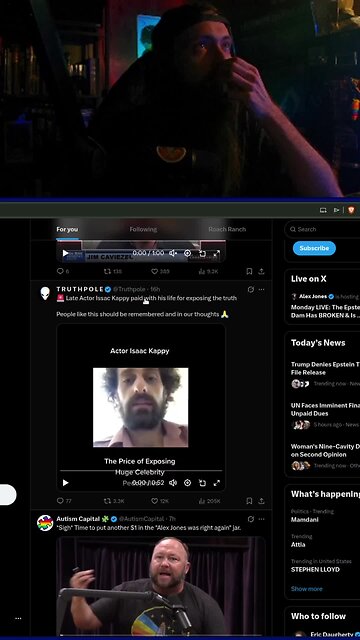Screen dimensions: 360x640
Task: Click the white Post button at left edge
Action: [8, 495]
